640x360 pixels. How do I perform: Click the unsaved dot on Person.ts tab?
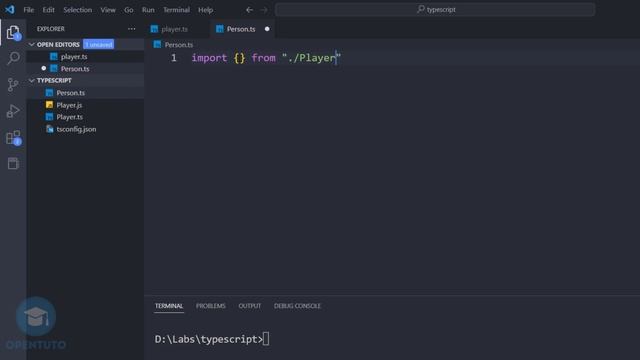point(267,29)
